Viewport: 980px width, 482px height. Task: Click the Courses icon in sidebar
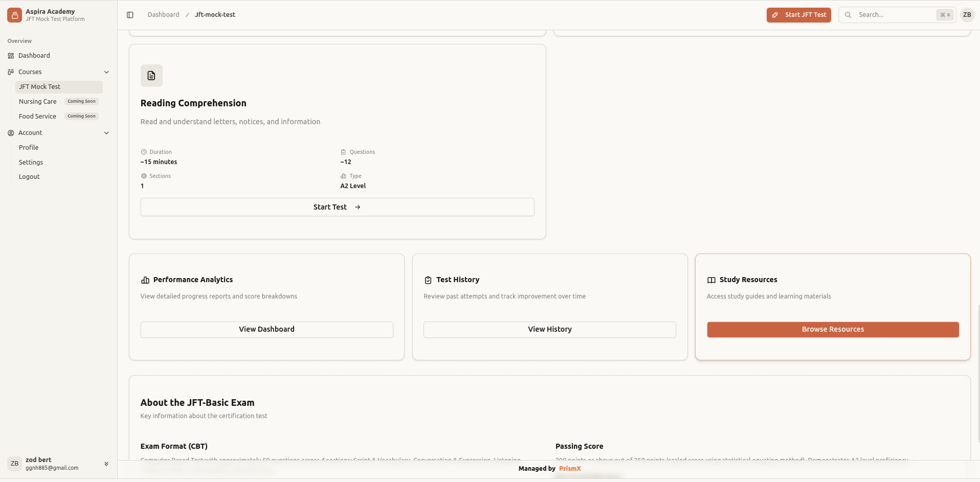[11, 72]
